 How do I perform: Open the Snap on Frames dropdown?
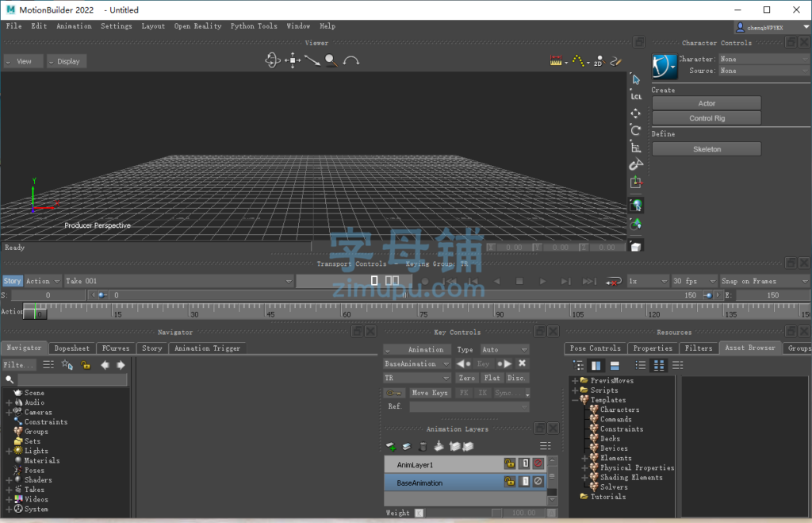coord(764,281)
